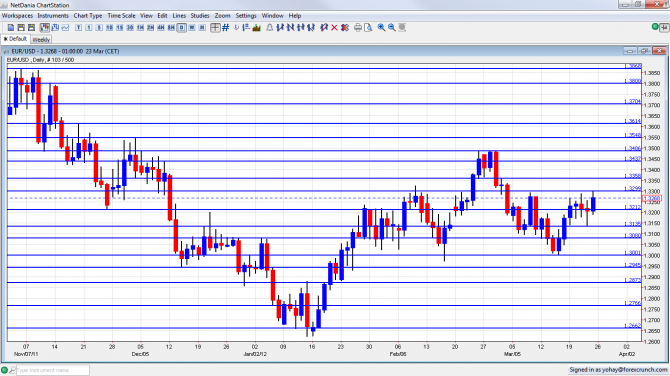The width and height of the screenshot is (670, 376).
Task: Click the new document toolbar icon
Action: [x=11, y=27]
